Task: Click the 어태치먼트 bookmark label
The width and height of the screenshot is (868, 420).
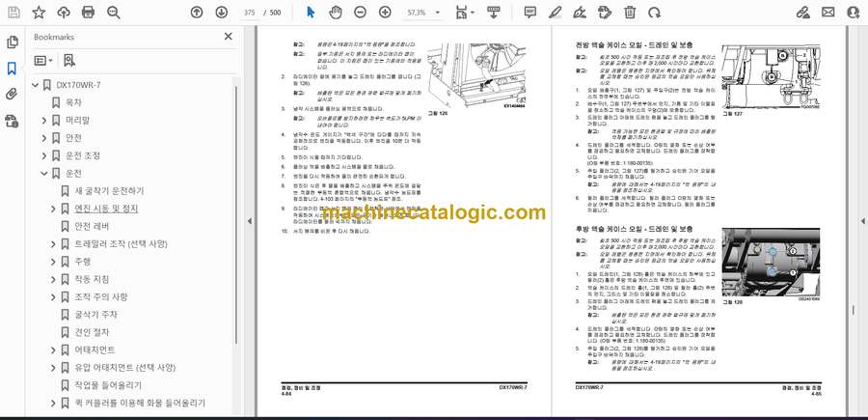Action: click(95, 350)
